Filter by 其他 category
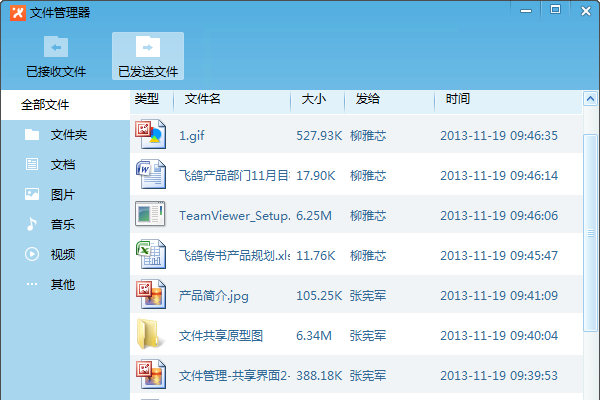Screen dimensions: 600x400 tap(65, 284)
